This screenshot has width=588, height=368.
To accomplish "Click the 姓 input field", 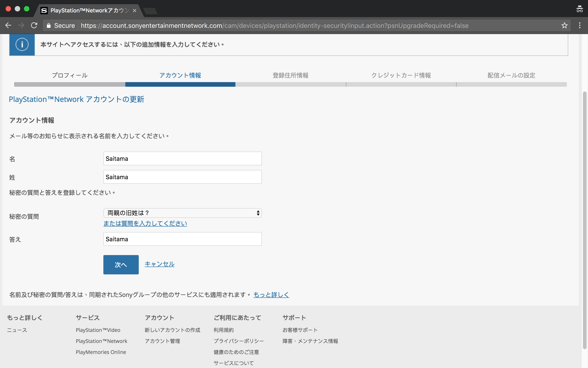I will (x=182, y=177).
